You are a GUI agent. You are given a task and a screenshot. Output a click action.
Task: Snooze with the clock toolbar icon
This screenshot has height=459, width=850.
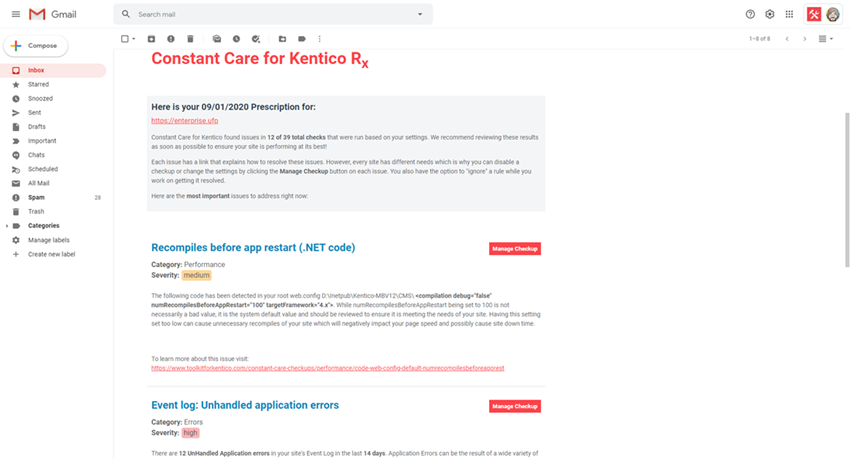tap(236, 39)
